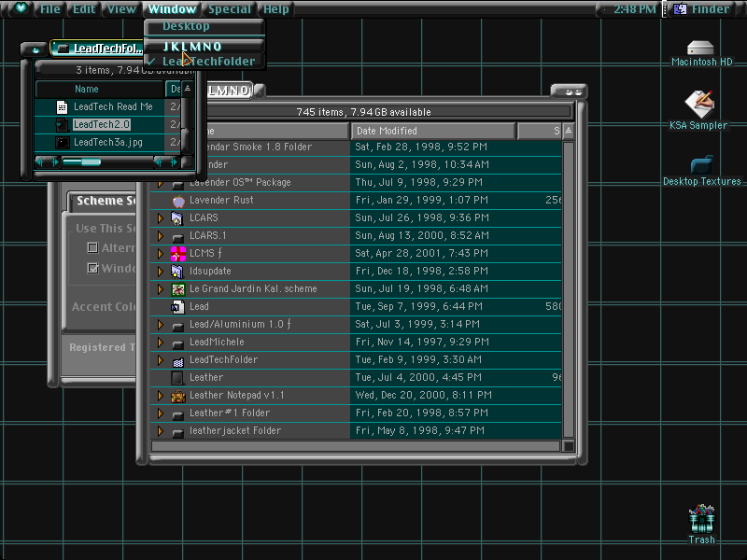Click the leatherjacket Folder icon

tap(177, 432)
